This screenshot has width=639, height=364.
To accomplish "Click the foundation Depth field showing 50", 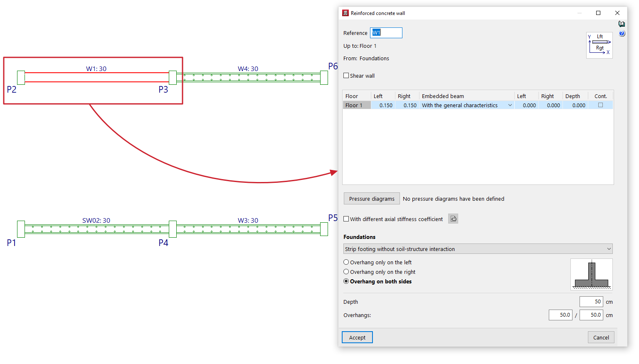I will (x=591, y=302).
